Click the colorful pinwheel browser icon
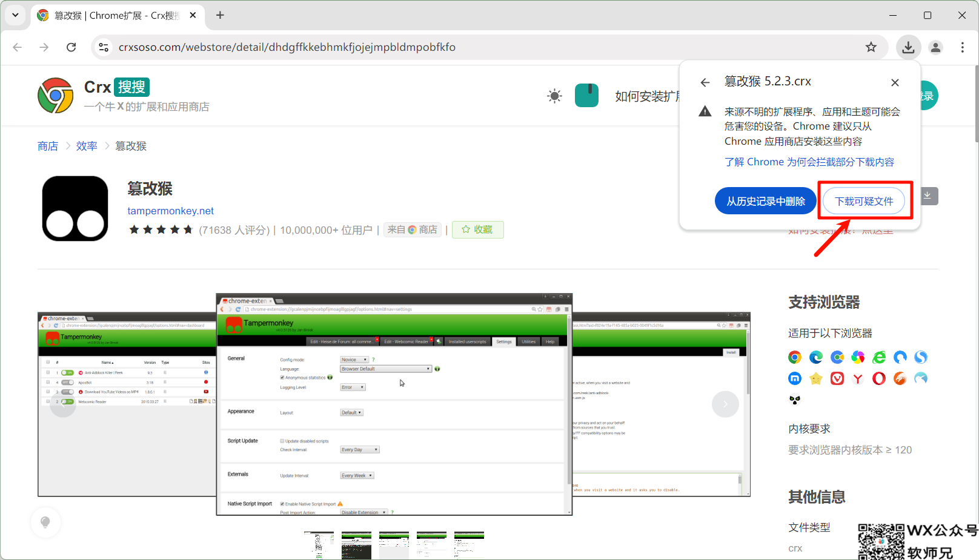The height and width of the screenshot is (560, 979). 858,357
